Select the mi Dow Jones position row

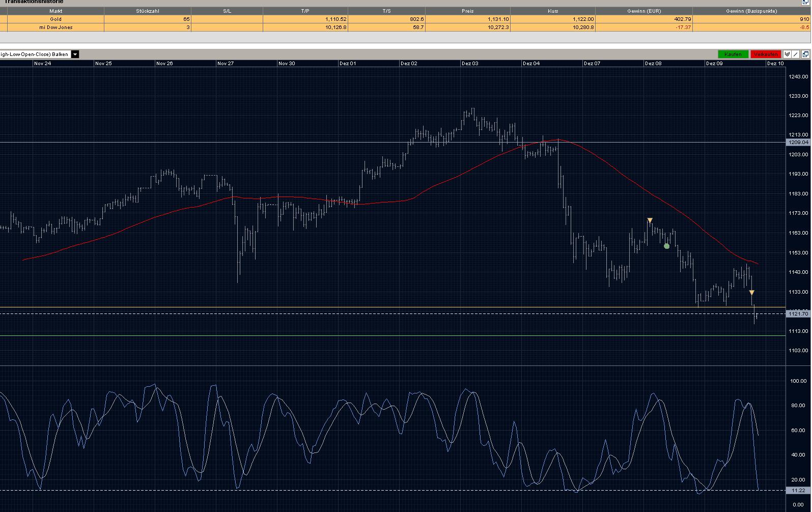coord(405,27)
